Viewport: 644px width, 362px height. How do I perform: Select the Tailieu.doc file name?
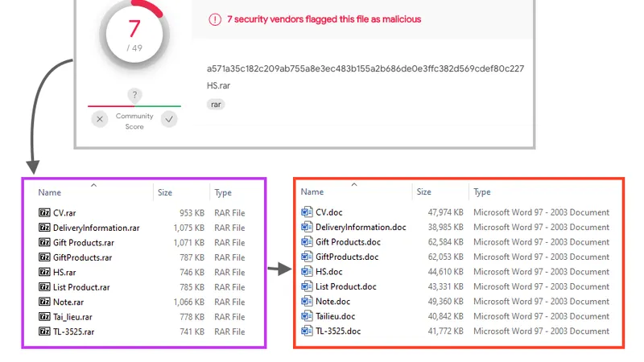pos(335,316)
